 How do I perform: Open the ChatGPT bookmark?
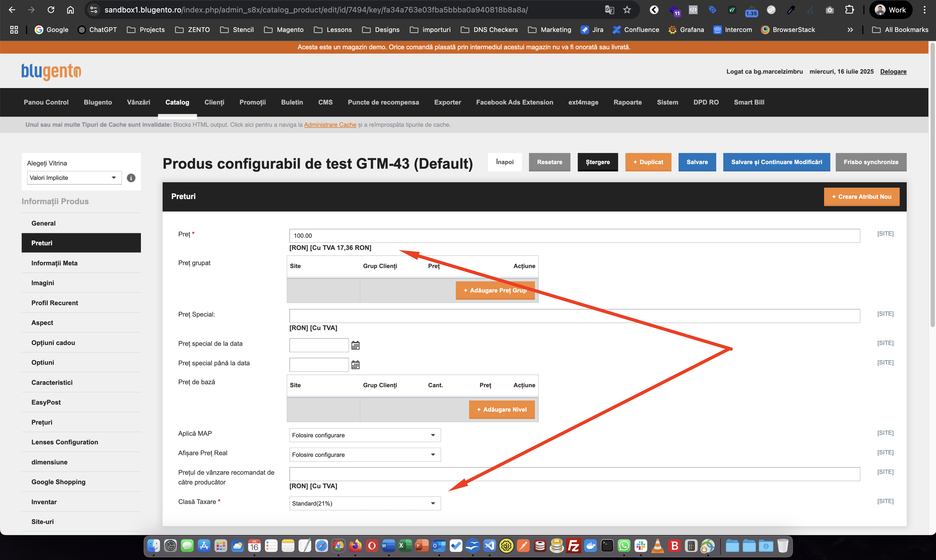click(97, 30)
